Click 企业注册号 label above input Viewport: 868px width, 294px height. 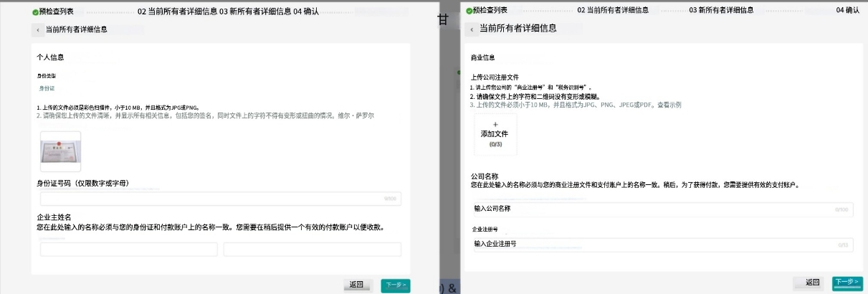485,229
